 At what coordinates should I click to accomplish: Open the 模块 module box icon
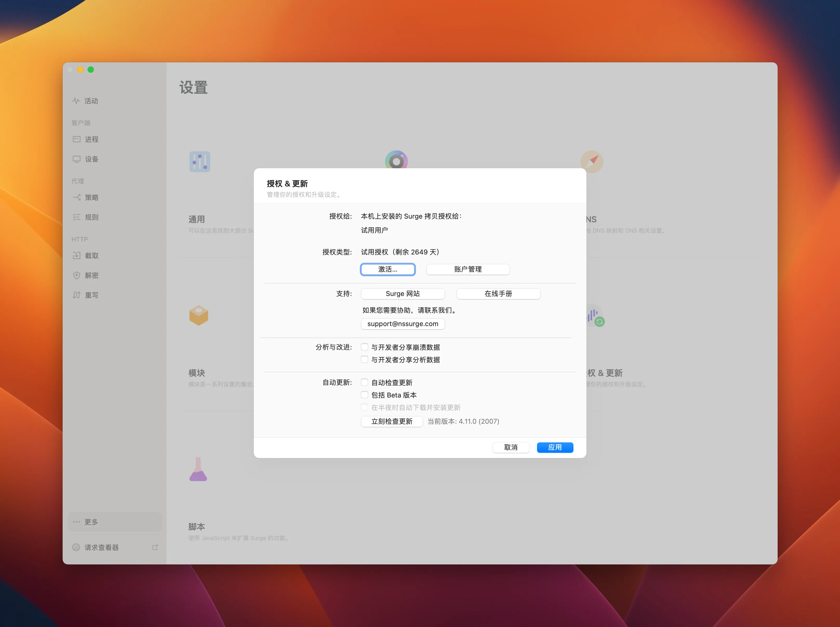click(199, 315)
